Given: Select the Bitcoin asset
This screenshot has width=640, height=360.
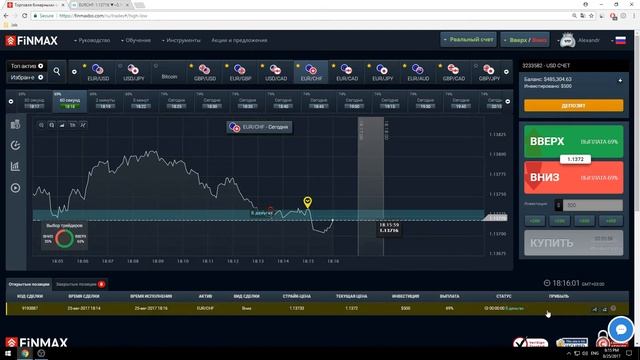Looking at the screenshot, I should coord(169,76).
